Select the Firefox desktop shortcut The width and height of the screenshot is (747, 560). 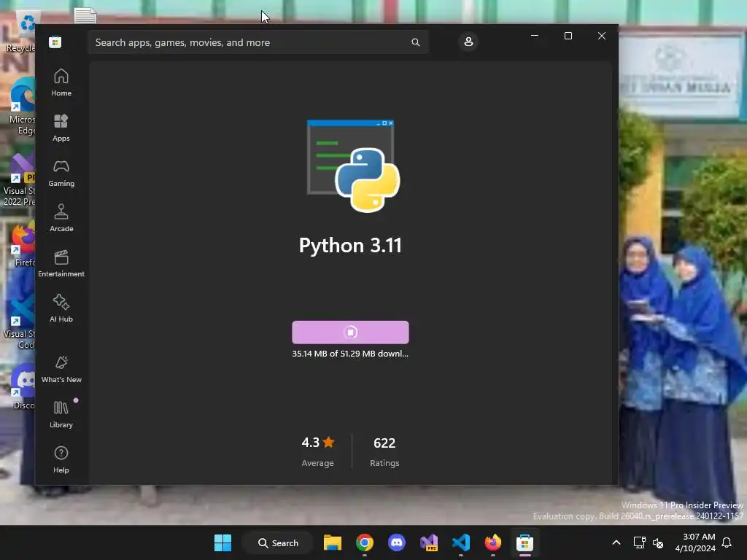coord(21,245)
